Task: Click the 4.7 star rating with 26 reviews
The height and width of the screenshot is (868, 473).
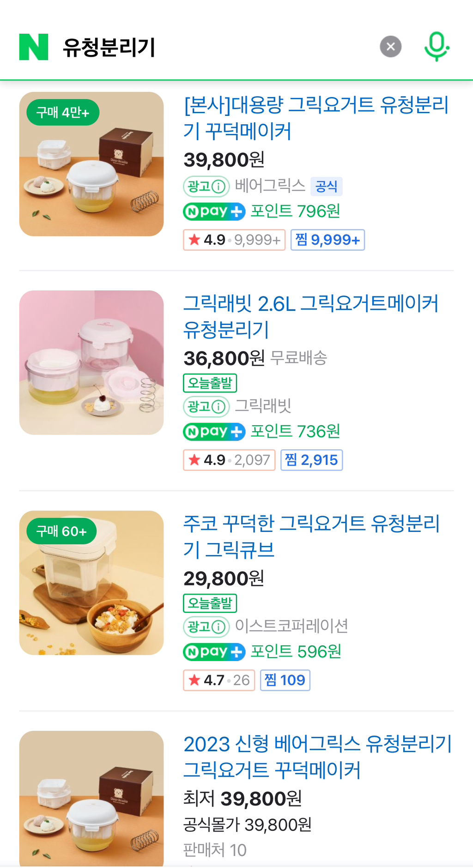Action: (x=219, y=681)
